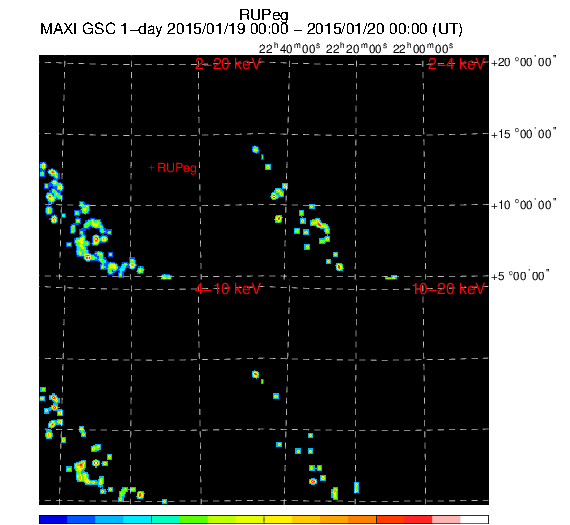Select the 2-20 keV panel label

[228, 64]
